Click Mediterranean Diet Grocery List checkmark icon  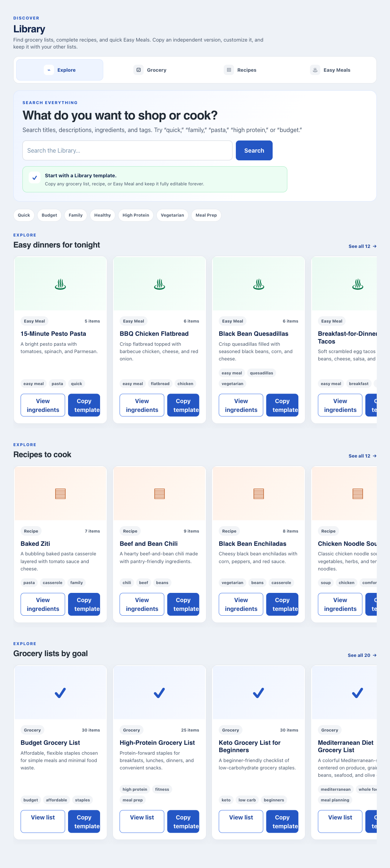(x=358, y=693)
